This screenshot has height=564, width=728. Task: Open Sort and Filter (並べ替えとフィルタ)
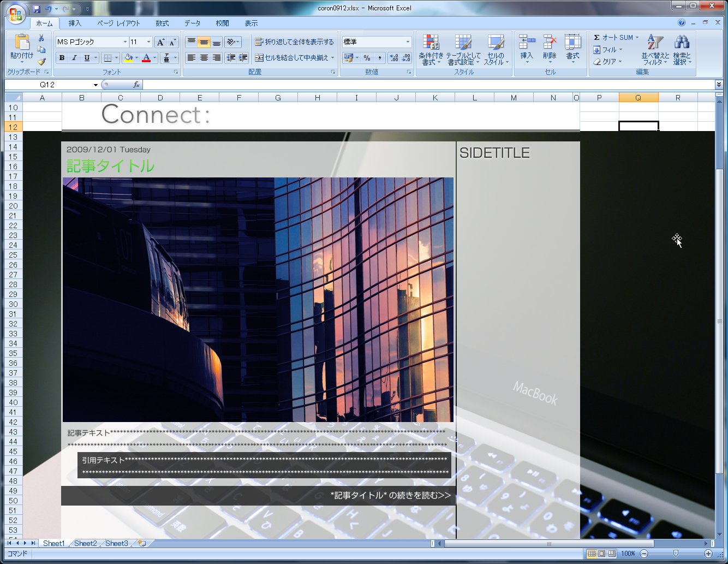point(655,50)
